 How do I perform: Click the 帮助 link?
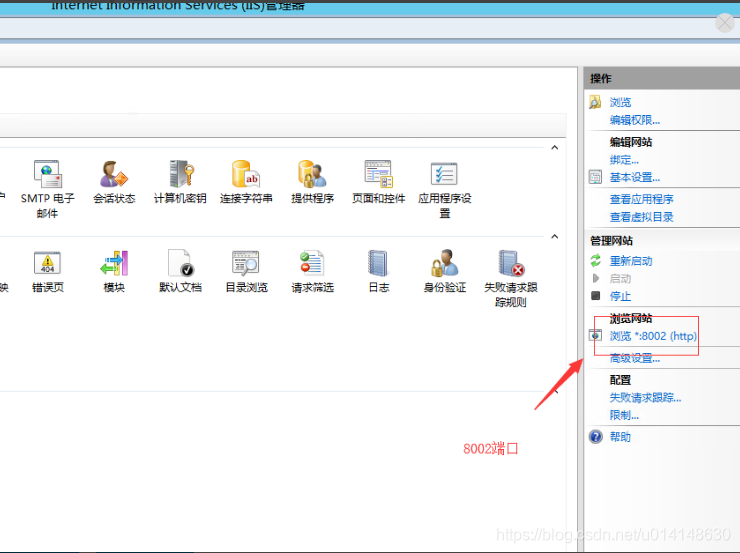620,437
